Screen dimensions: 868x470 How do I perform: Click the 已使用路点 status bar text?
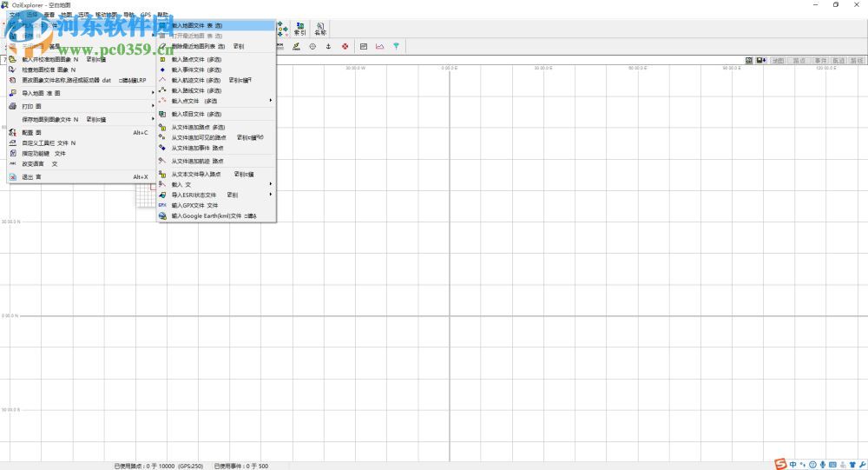click(x=159, y=467)
